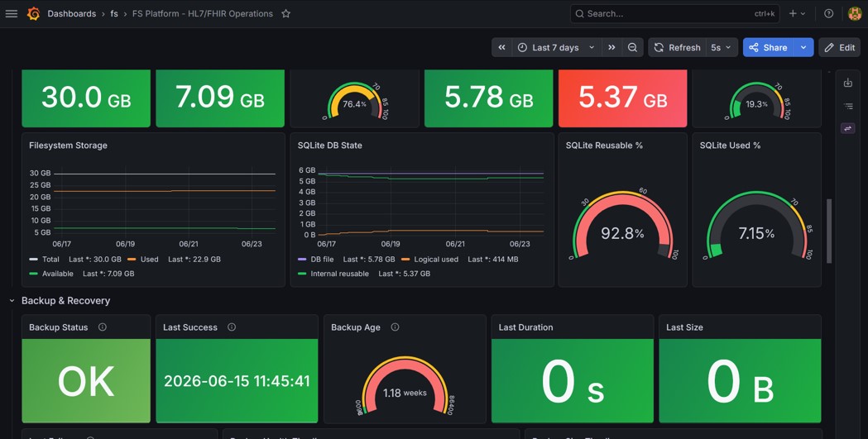Viewport: 868px width, 439px height.
Task: Click the export download icon in right sidebar
Action: tap(847, 83)
